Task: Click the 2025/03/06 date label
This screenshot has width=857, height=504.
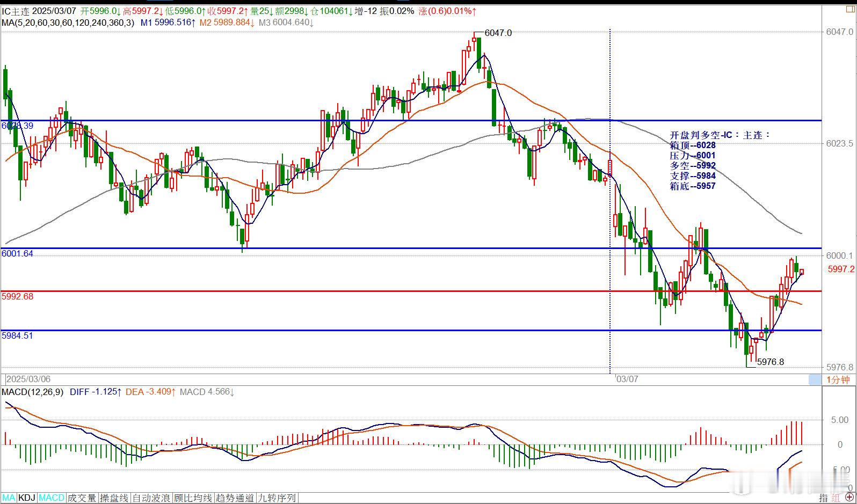Action: pyautogui.click(x=28, y=379)
